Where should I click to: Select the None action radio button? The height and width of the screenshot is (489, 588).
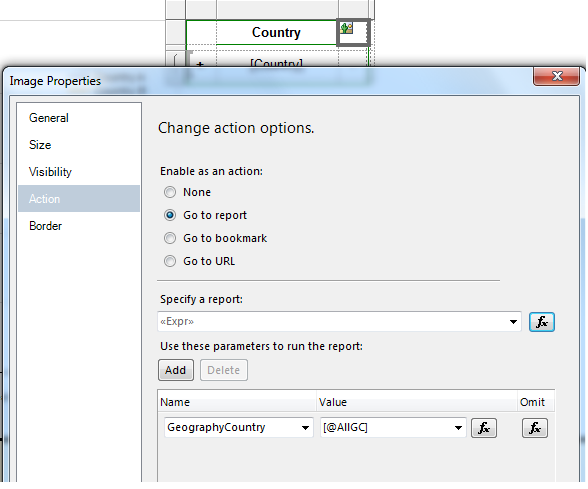pyautogui.click(x=170, y=192)
